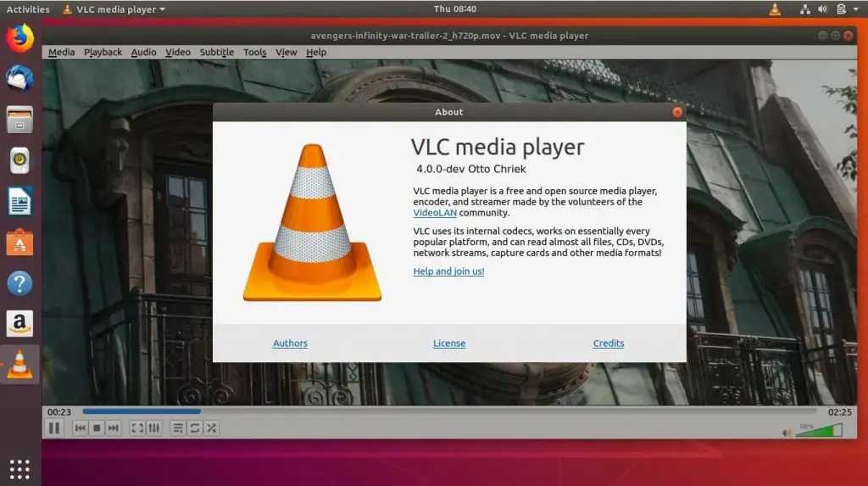Viewport: 868px width, 486px height.
Task: Stop the video playback
Action: (97, 427)
